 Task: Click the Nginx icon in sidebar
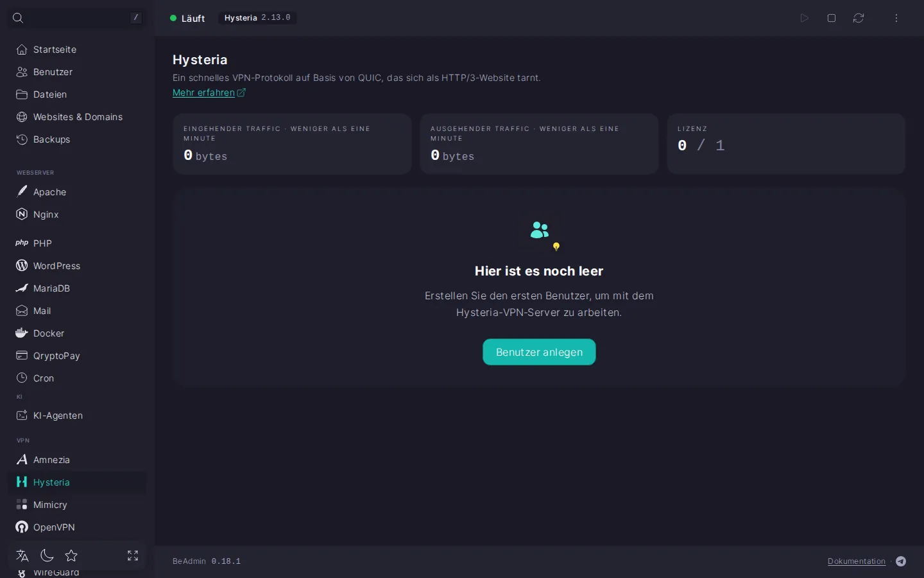click(x=22, y=215)
